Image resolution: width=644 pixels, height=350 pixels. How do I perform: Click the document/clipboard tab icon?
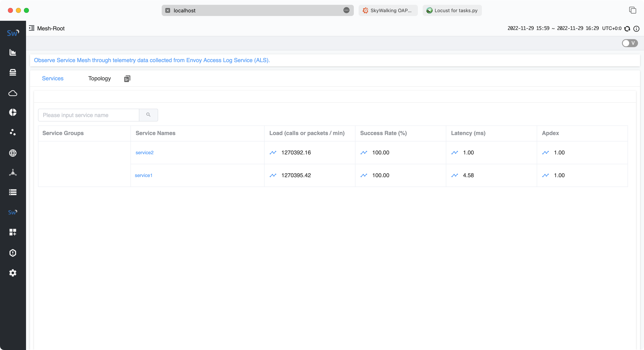[x=127, y=79]
